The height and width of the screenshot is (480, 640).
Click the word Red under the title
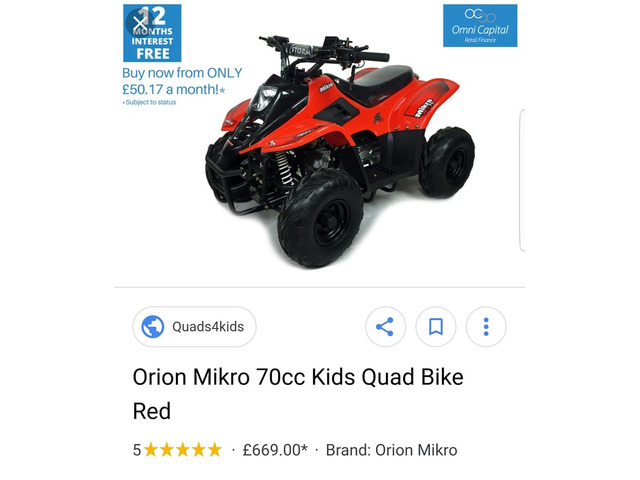pyautogui.click(x=152, y=411)
